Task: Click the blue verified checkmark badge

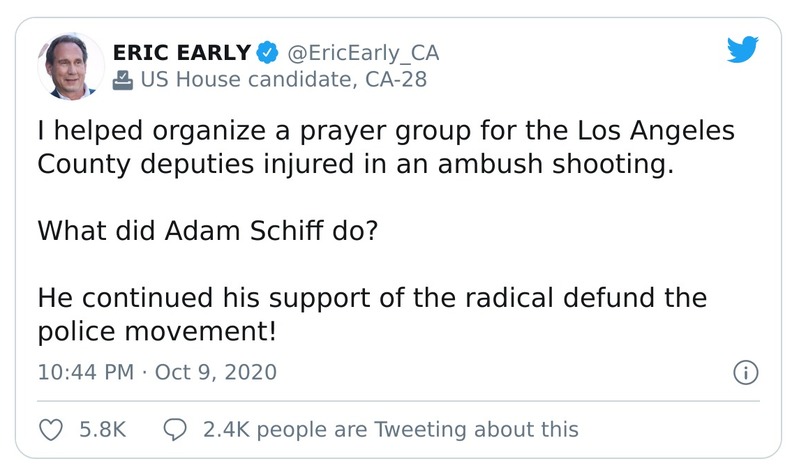Action: point(266,52)
